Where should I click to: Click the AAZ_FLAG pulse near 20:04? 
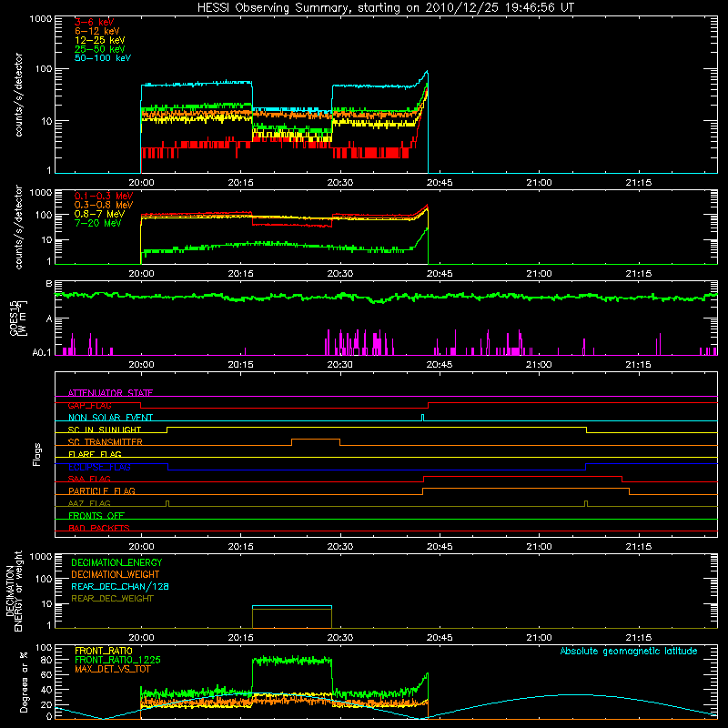coord(167,503)
